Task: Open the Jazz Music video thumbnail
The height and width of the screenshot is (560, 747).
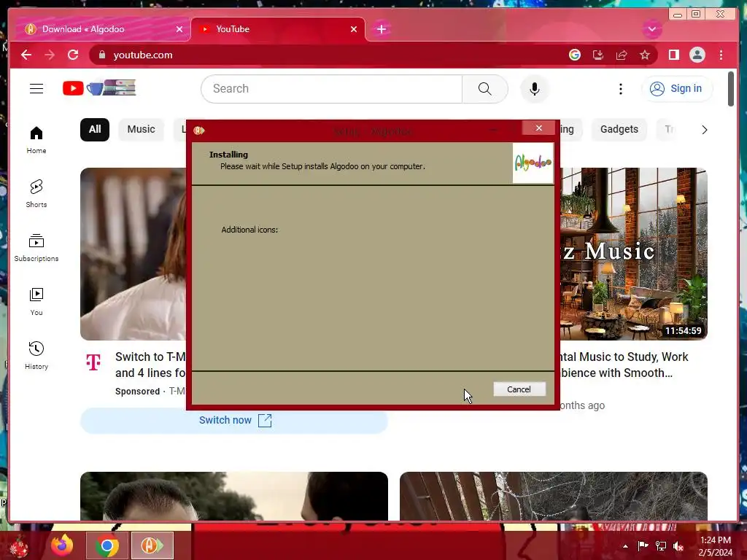Action: [x=634, y=254]
